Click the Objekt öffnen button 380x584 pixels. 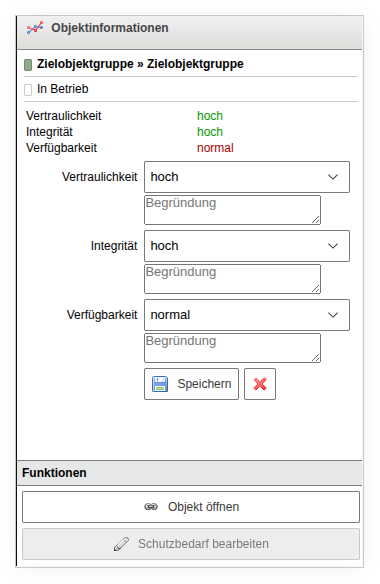(x=191, y=507)
